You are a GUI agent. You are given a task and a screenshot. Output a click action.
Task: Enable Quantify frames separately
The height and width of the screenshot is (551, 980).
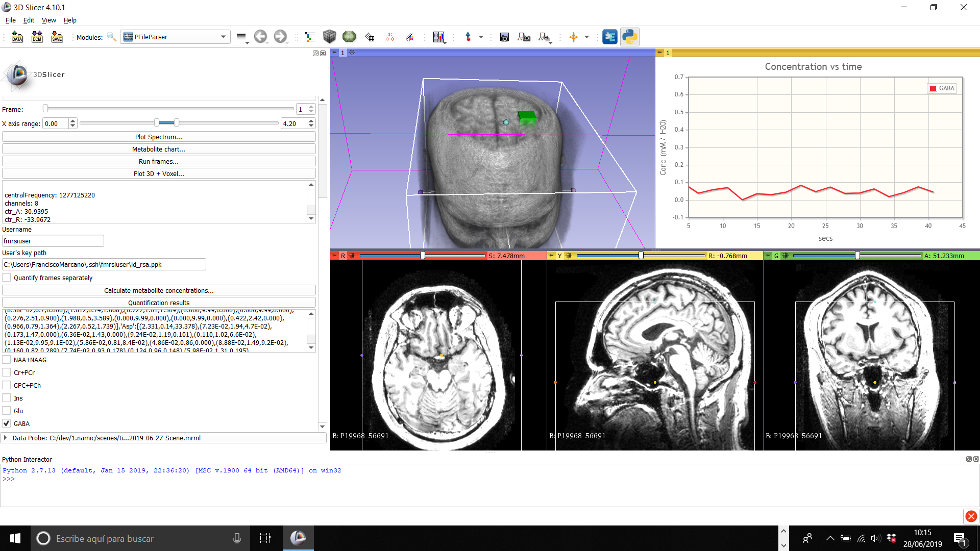point(7,278)
